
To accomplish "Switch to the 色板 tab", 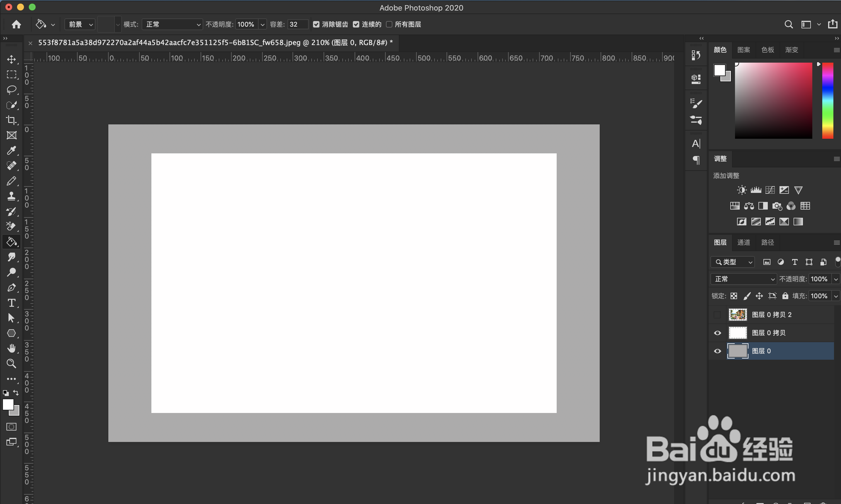I will [x=768, y=50].
